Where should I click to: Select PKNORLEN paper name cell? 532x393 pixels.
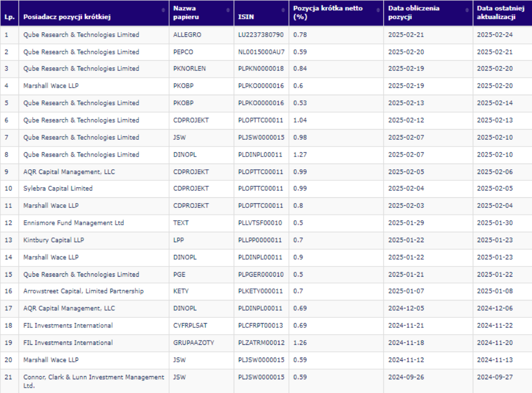[189, 69]
